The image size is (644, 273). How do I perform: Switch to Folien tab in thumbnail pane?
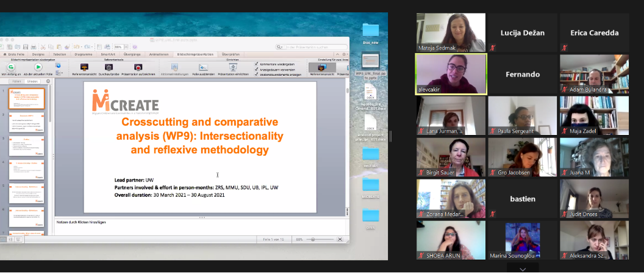coord(16,81)
